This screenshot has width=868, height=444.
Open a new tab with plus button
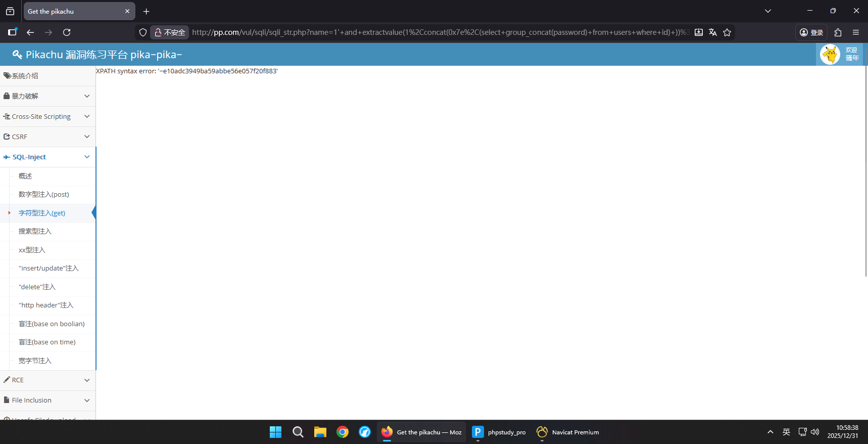pyautogui.click(x=147, y=11)
